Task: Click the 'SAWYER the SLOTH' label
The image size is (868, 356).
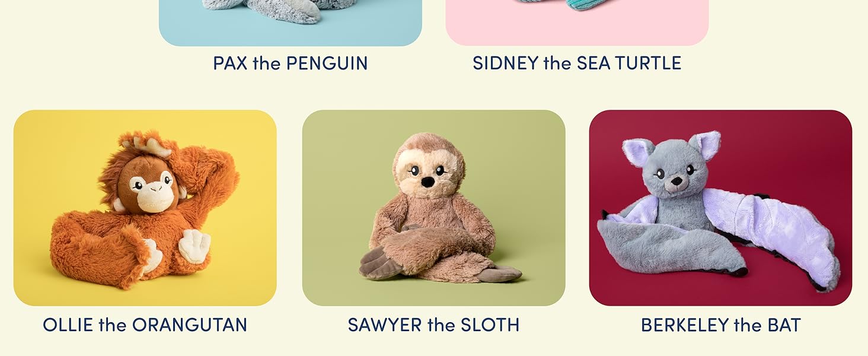Action: pos(433,325)
